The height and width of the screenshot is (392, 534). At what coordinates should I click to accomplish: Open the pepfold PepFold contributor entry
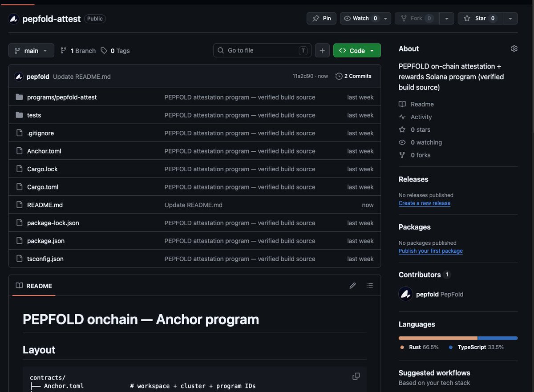(x=431, y=294)
